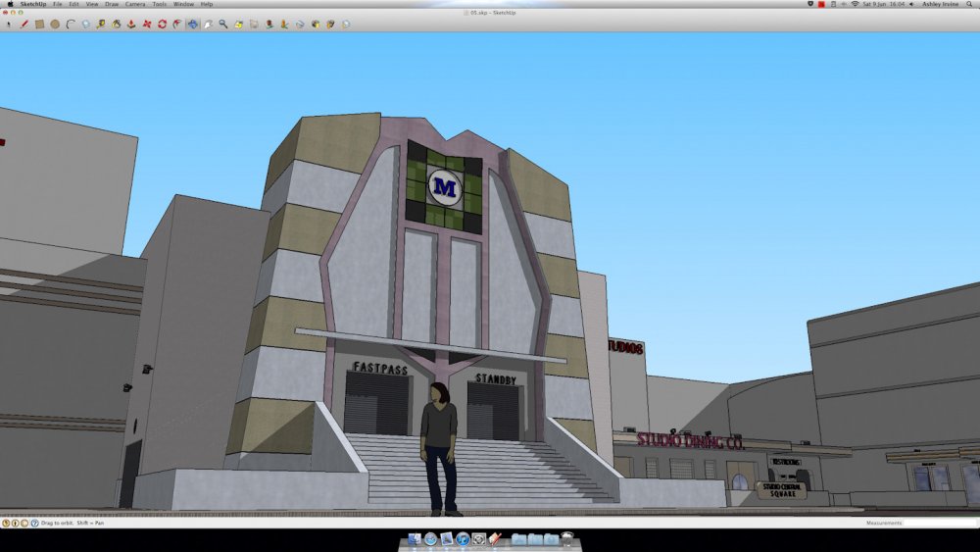Open the Wi-Fi status menu

[855, 4]
